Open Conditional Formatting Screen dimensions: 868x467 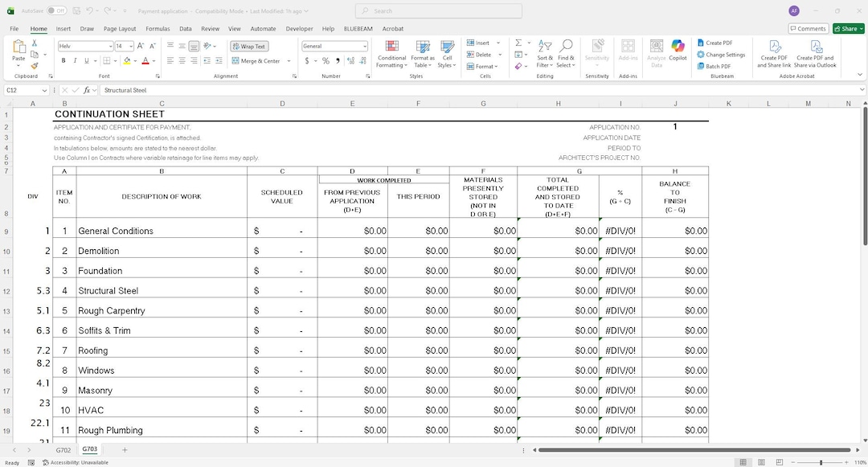click(x=392, y=54)
